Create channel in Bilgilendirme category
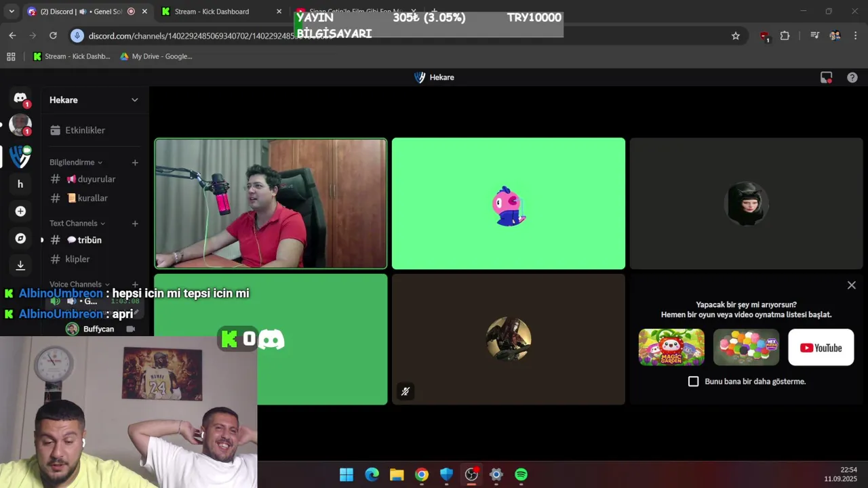868x488 pixels. click(x=135, y=163)
